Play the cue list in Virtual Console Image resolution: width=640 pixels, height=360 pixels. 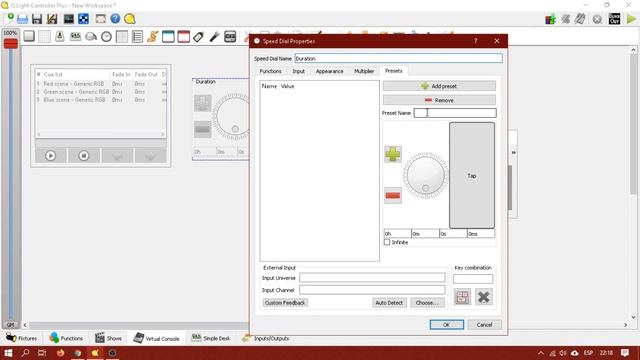[51, 156]
